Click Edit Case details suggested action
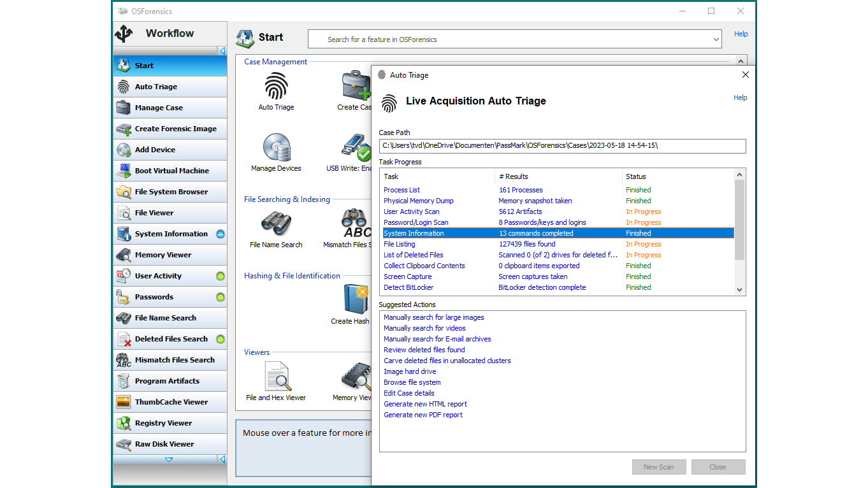This screenshot has height=488, width=868. tap(409, 393)
